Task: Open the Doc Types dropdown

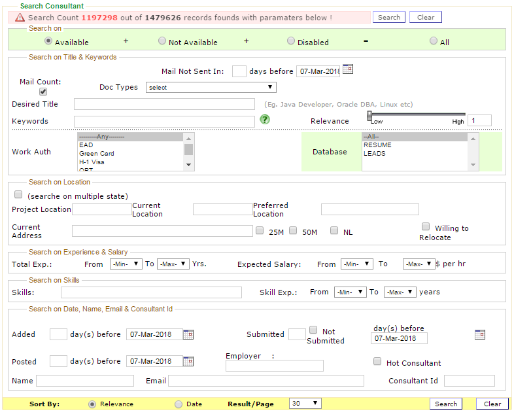Action: [x=211, y=88]
